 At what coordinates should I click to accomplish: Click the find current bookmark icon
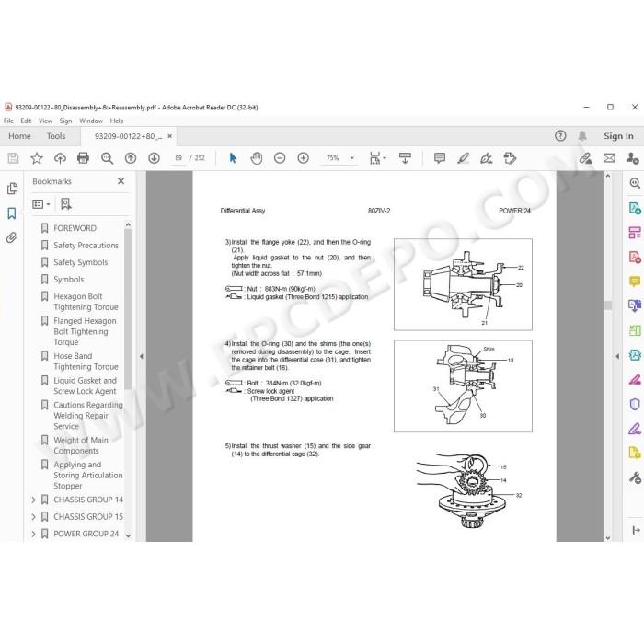pyautogui.click(x=65, y=204)
